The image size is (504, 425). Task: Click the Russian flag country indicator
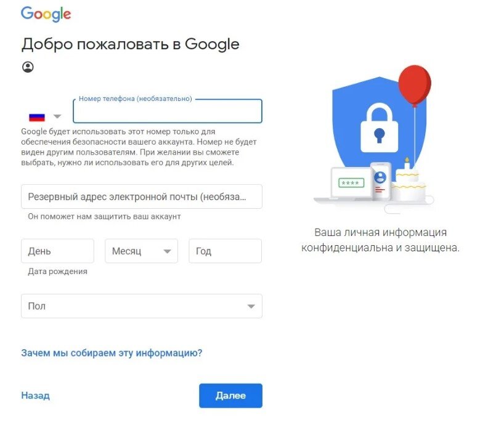click(x=38, y=116)
